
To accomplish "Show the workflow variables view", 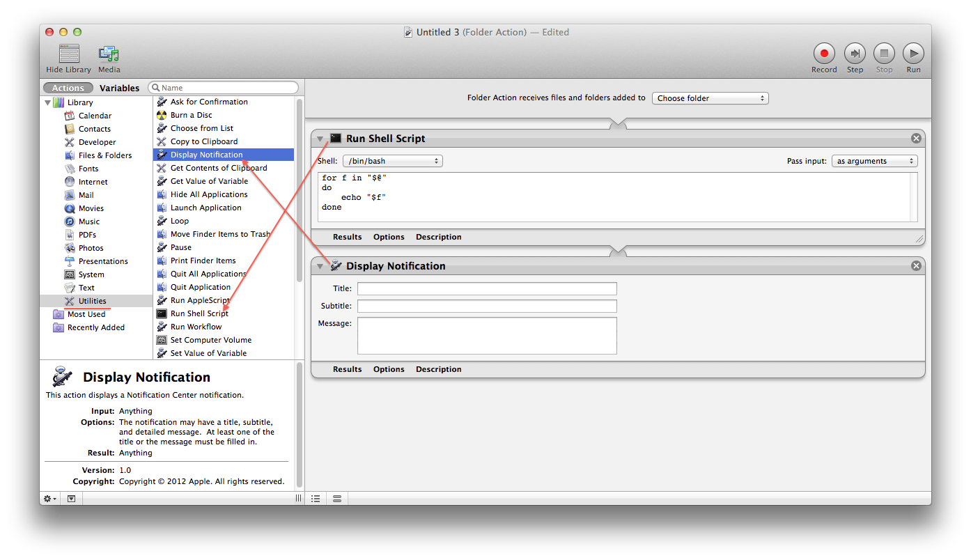I will 337,499.
